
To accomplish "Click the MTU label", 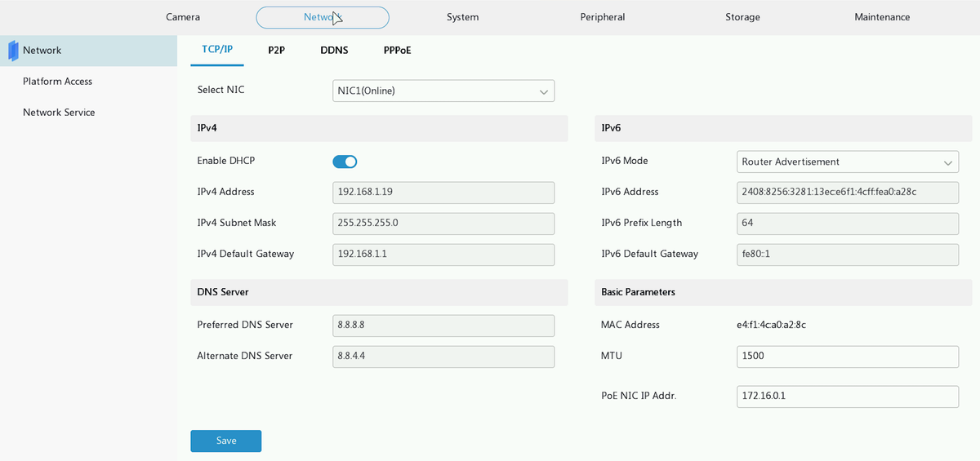I will (612, 356).
